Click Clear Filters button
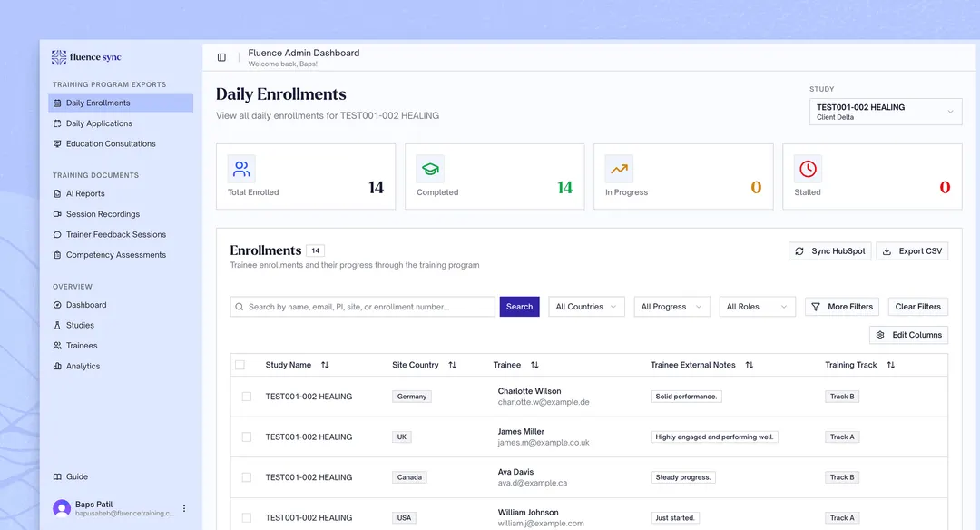 (x=918, y=307)
